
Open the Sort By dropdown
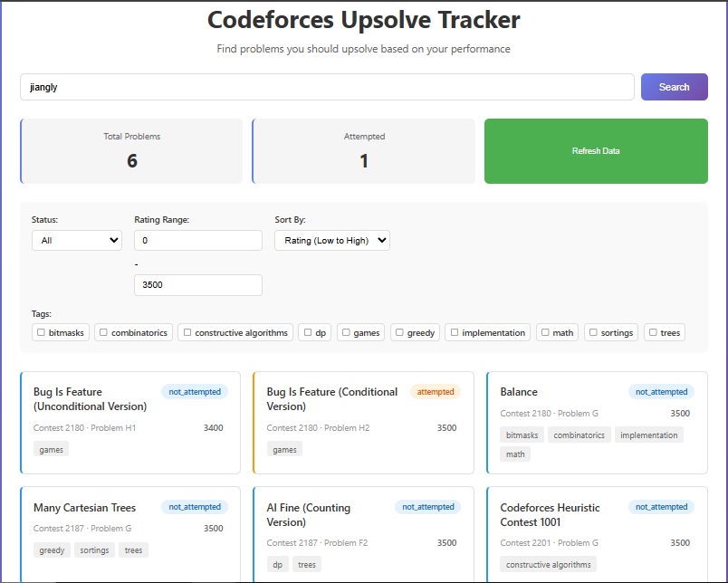click(x=332, y=241)
